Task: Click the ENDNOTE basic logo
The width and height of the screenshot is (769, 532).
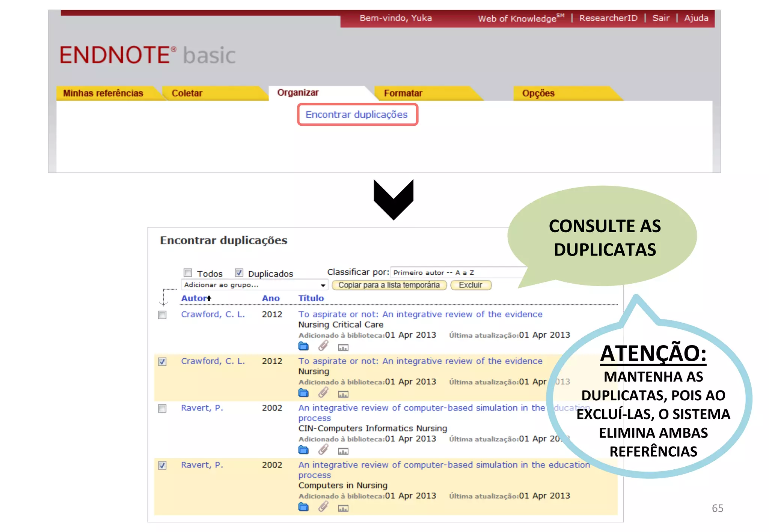Action: click(148, 55)
